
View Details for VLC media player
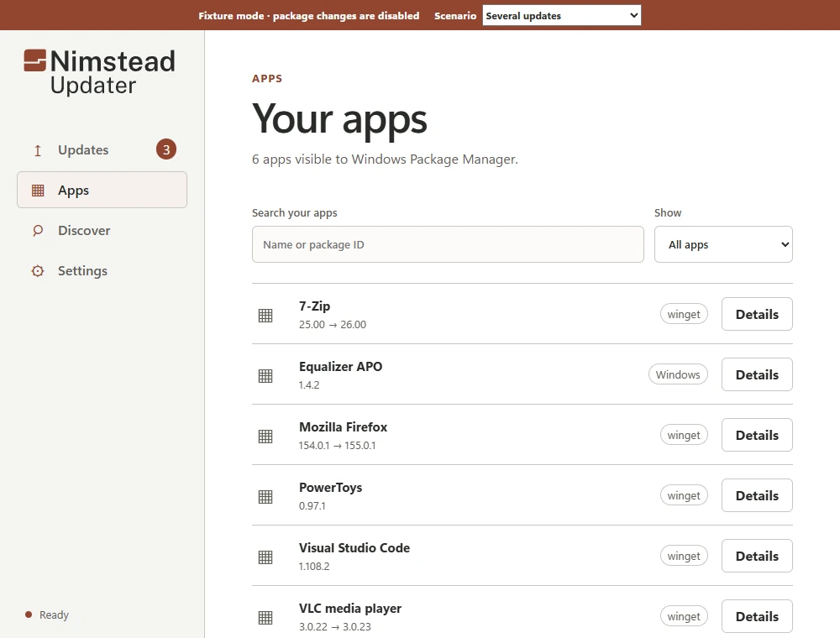pos(757,616)
